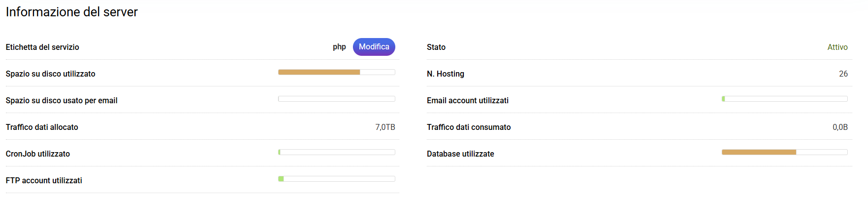The height and width of the screenshot is (203, 868).
Task: Click the Modifica button
Action: coord(374,47)
